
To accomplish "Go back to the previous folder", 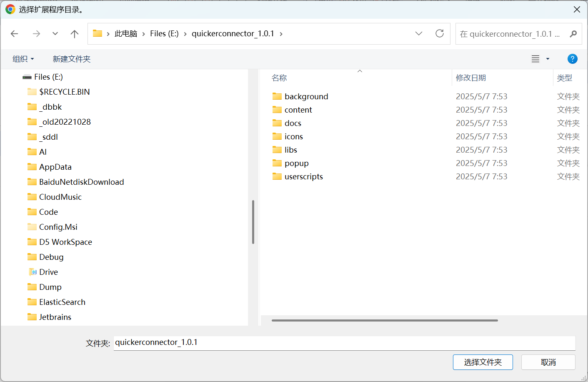I will coord(15,34).
